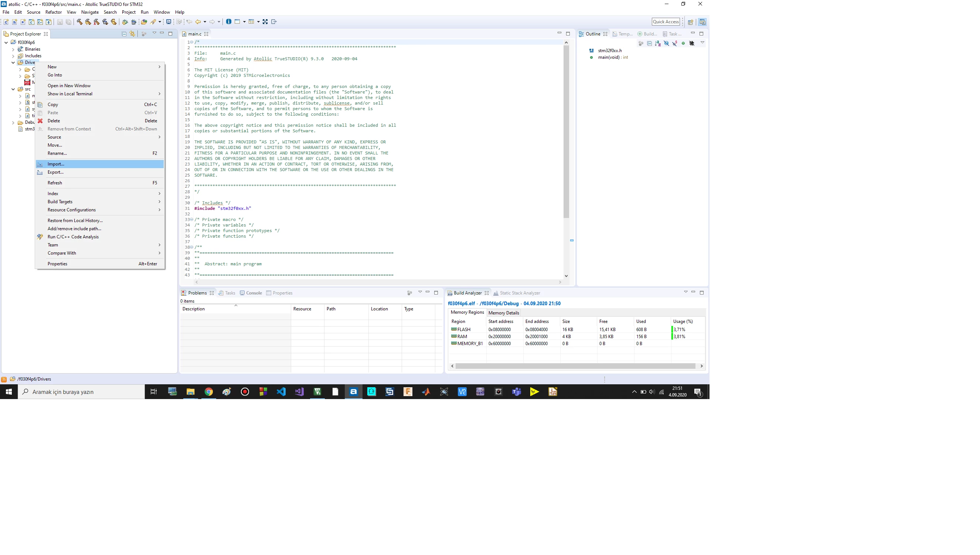This screenshot has width=980, height=555.
Task: Choose Rename... in the context menu
Action: [100, 153]
